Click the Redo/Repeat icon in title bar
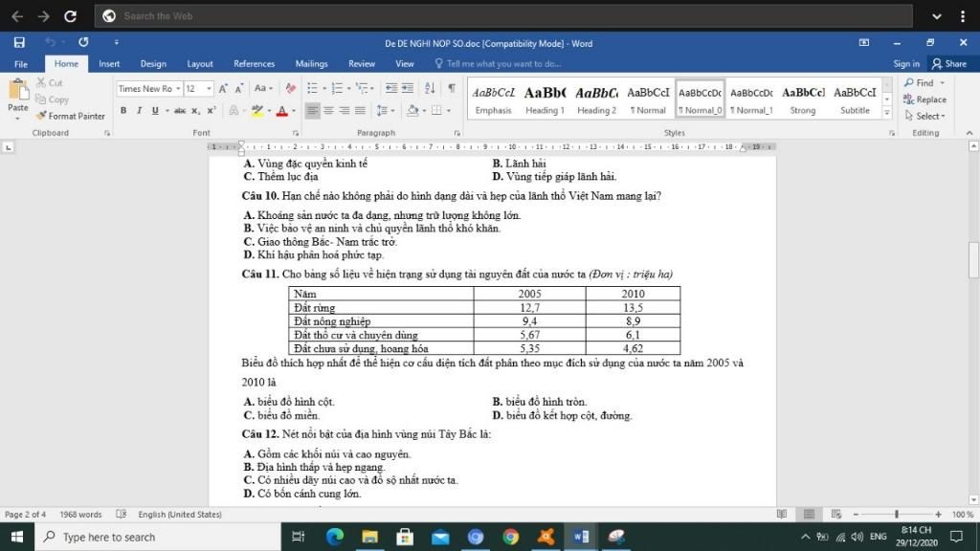This screenshot has width=980, height=551. coord(83,42)
